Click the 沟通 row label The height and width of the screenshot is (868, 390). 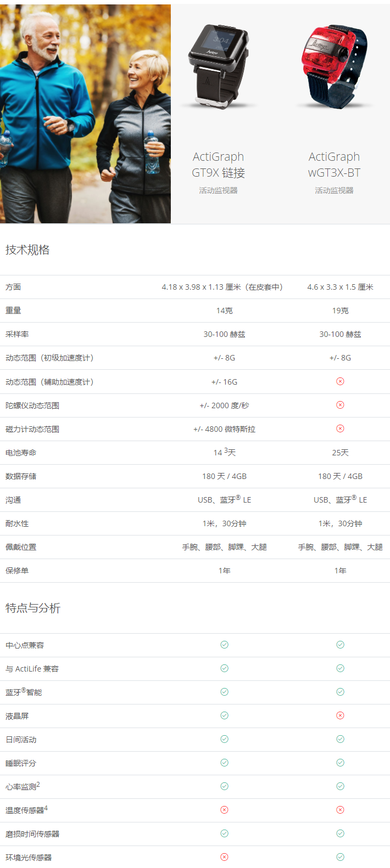tap(13, 500)
